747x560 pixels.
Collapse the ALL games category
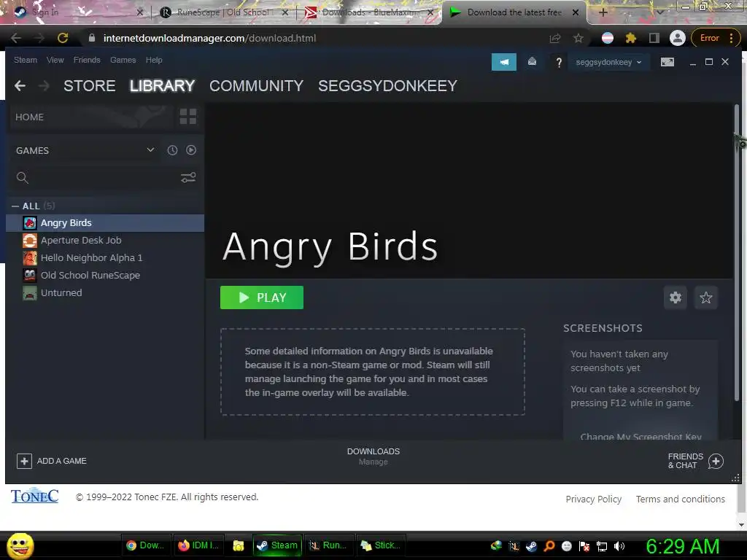tap(15, 206)
